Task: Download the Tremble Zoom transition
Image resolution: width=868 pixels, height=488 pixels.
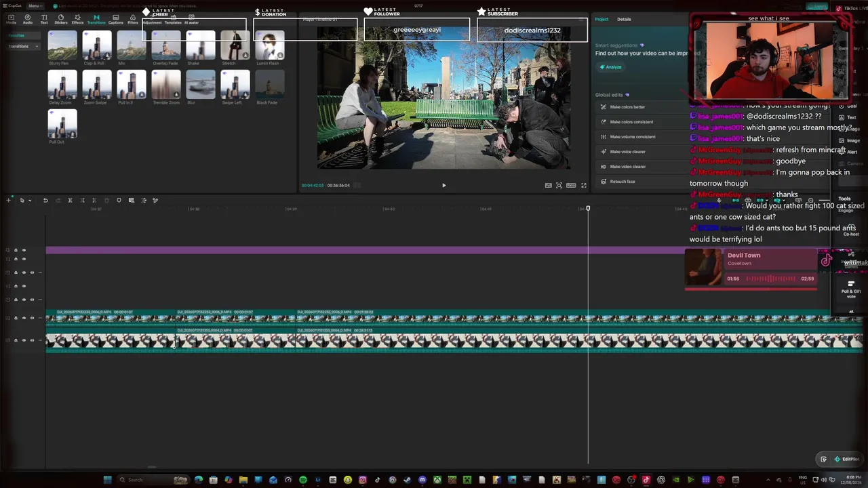Action: [176, 96]
